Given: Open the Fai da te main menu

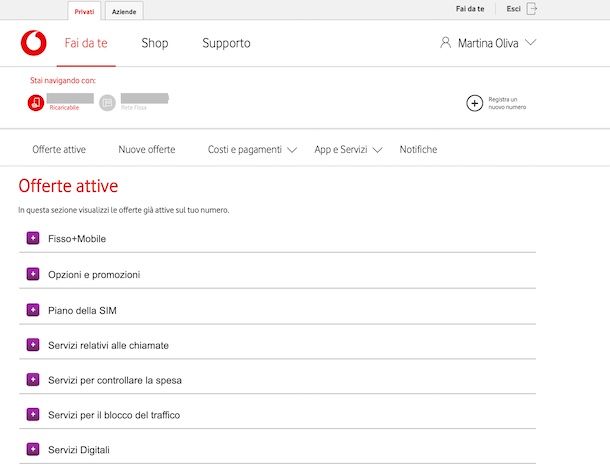Looking at the screenshot, I should [86, 43].
